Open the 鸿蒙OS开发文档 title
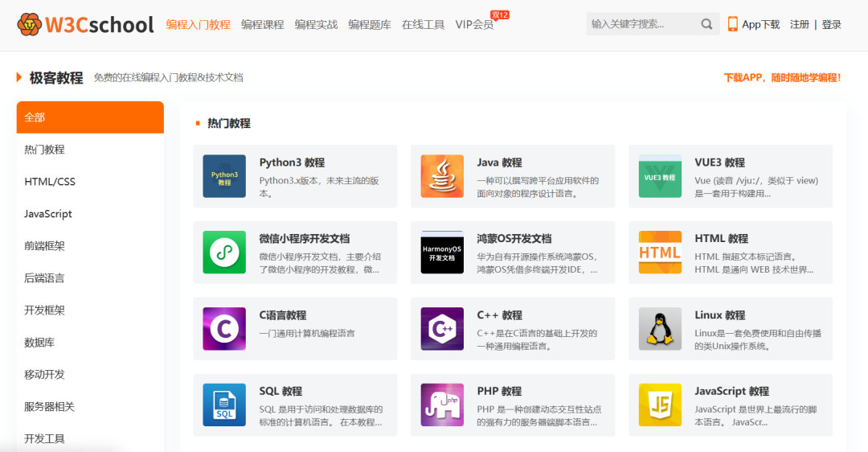 (x=514, y=239)
